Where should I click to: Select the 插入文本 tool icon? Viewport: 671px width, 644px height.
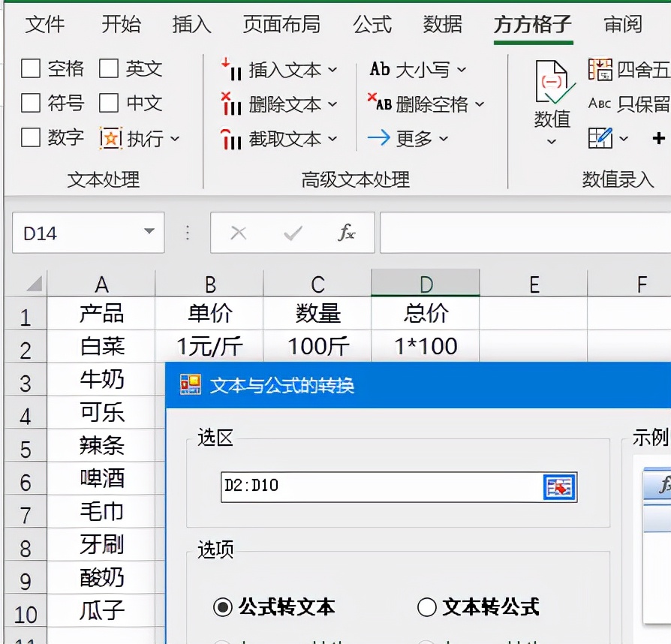(233, 69)
